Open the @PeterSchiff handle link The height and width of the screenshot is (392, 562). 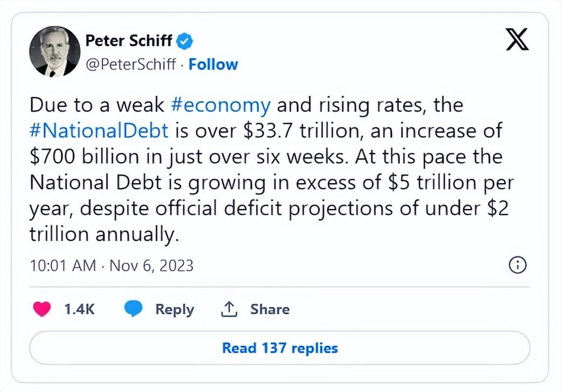pos(131,65)
